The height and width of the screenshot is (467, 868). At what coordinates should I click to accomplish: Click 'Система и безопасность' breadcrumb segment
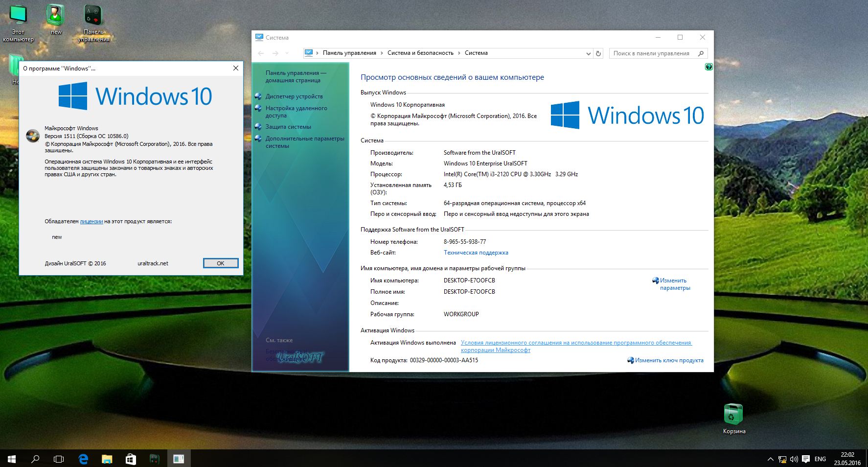coord(420,53)
